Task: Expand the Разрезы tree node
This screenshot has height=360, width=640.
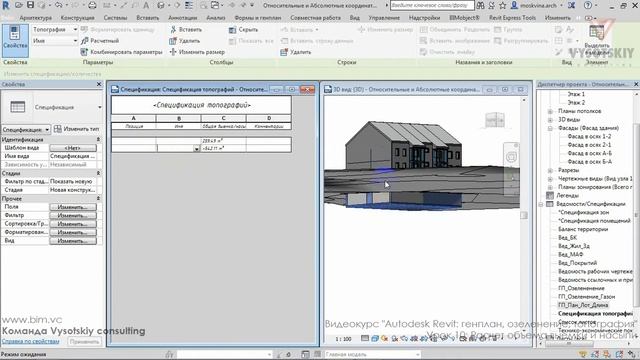Action: pos(550,170)
